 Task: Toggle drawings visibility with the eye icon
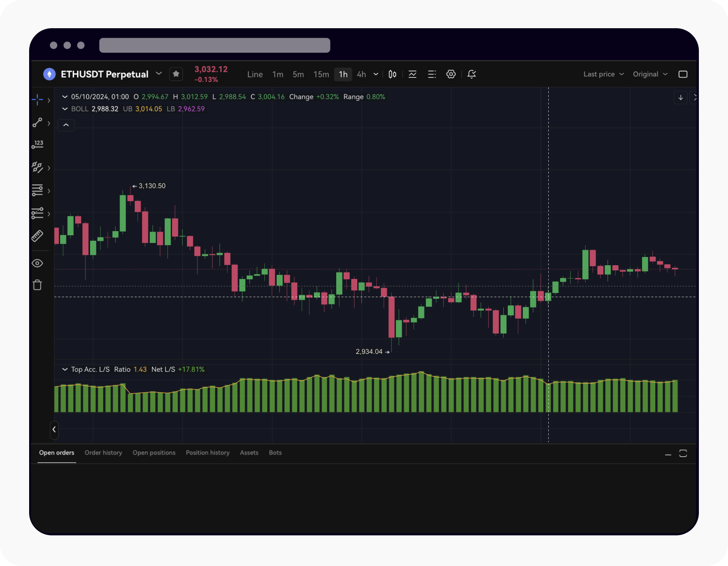37,263
